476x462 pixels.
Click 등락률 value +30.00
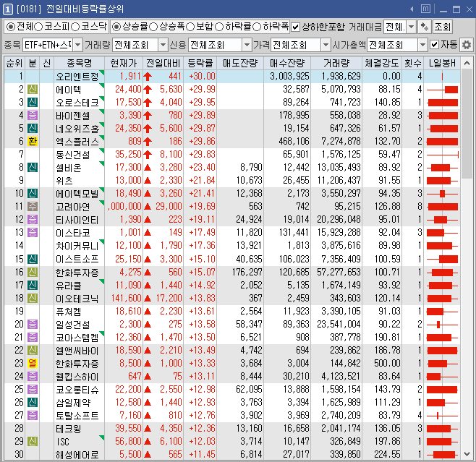click(202, 76)
